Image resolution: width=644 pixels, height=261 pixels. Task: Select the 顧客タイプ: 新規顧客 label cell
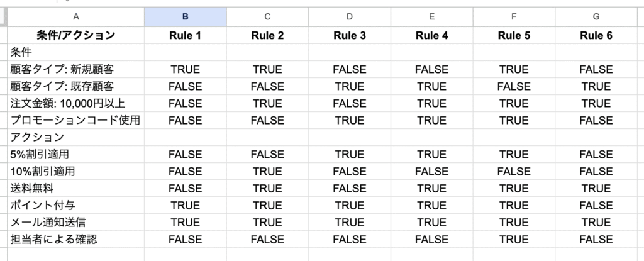click(75, 69)
